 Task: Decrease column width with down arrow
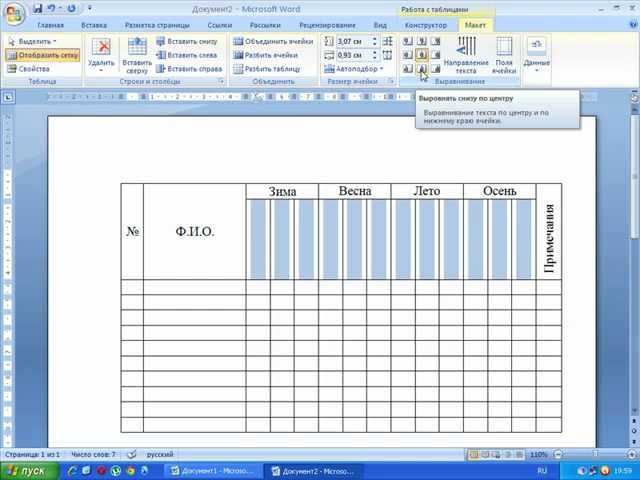[x=374, y=58]
